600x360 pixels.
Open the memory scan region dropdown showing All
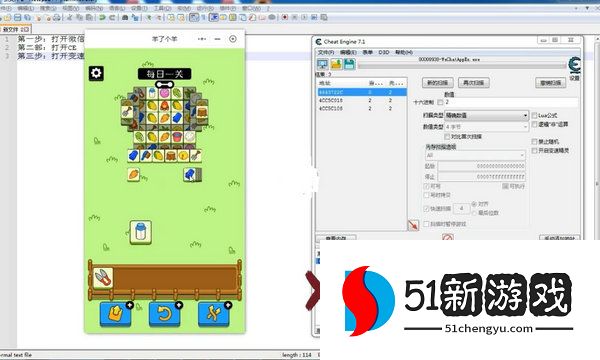[475, 155]
